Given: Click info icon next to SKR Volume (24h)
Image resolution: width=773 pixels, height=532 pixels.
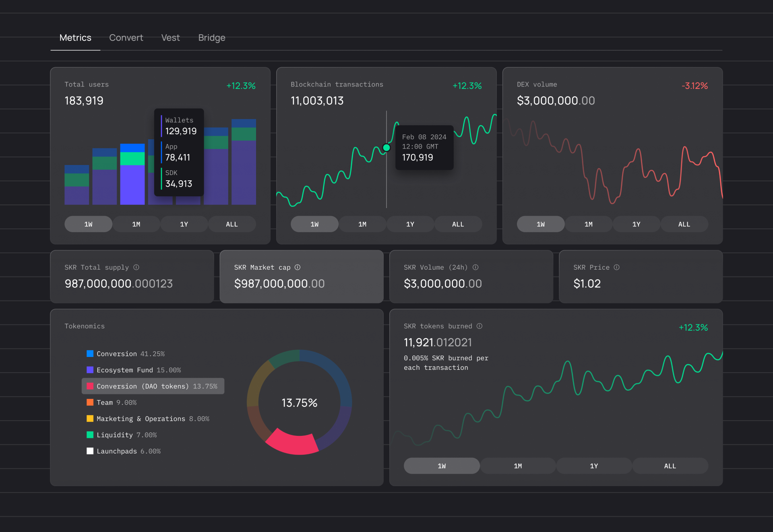Looking at the screenshot, I should (x=475, y=267).
